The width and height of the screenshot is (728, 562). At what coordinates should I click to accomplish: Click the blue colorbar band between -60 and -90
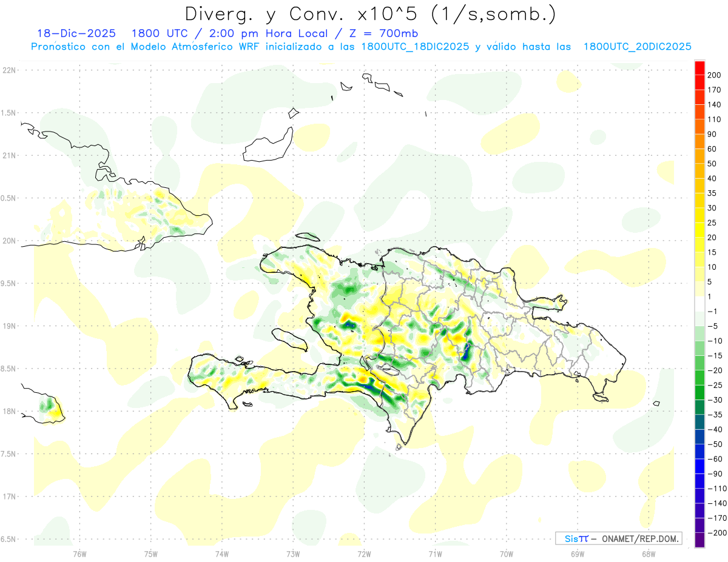click(700, 466)
